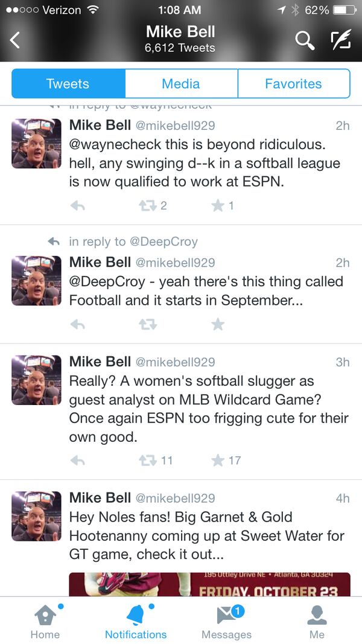Screen dimensions: 362x644
Task: Open the search magnifier icon
Action: (x=305, y=40)
